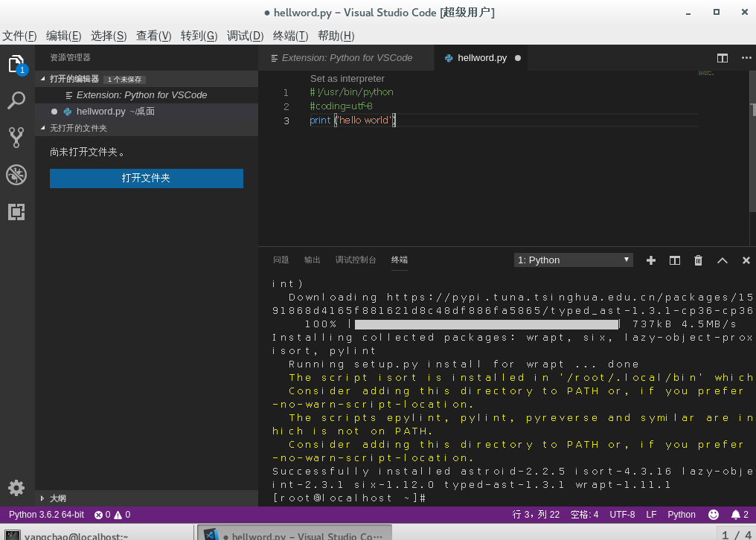756x540 pixels.
Task: Switch to the 问题 panel tab
Action: coord(281,260)
